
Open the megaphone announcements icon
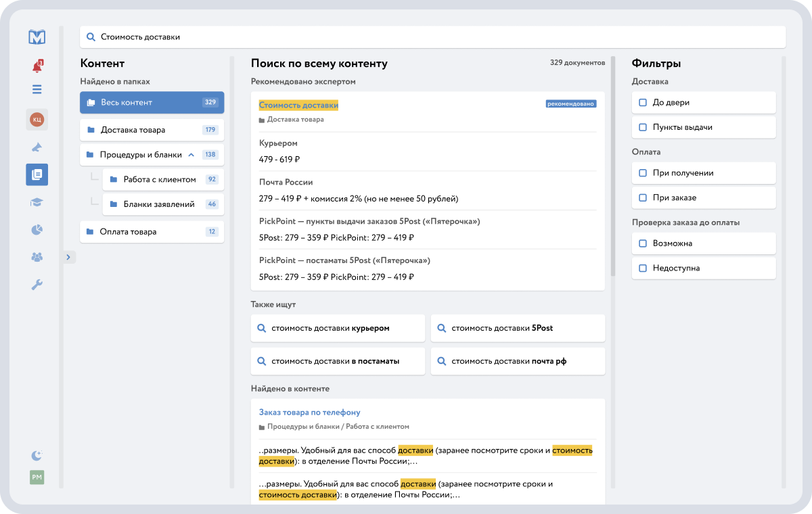tap(37, 147)
